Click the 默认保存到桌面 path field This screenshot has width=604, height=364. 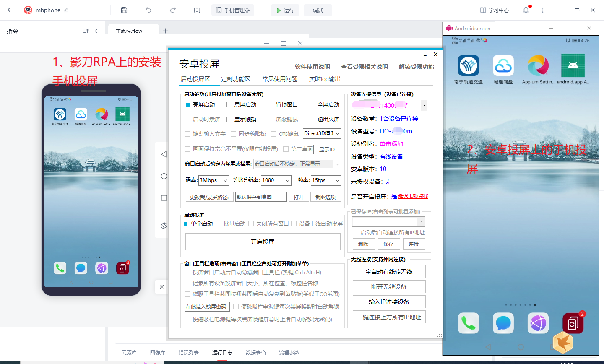click(261, 197)
